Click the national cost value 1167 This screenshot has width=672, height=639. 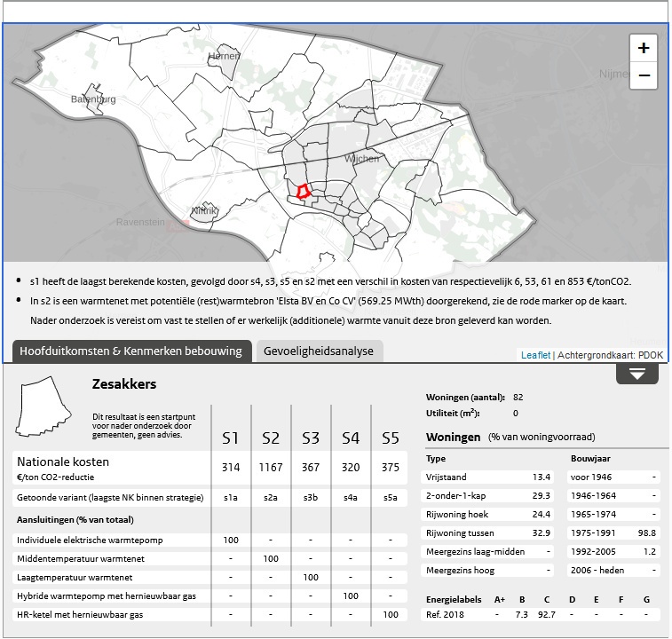click(x=271, y=467)
